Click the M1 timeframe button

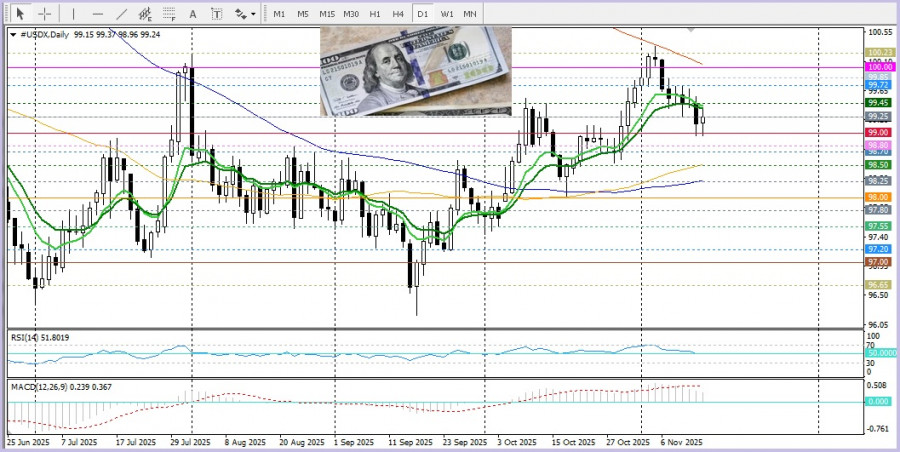279,14
